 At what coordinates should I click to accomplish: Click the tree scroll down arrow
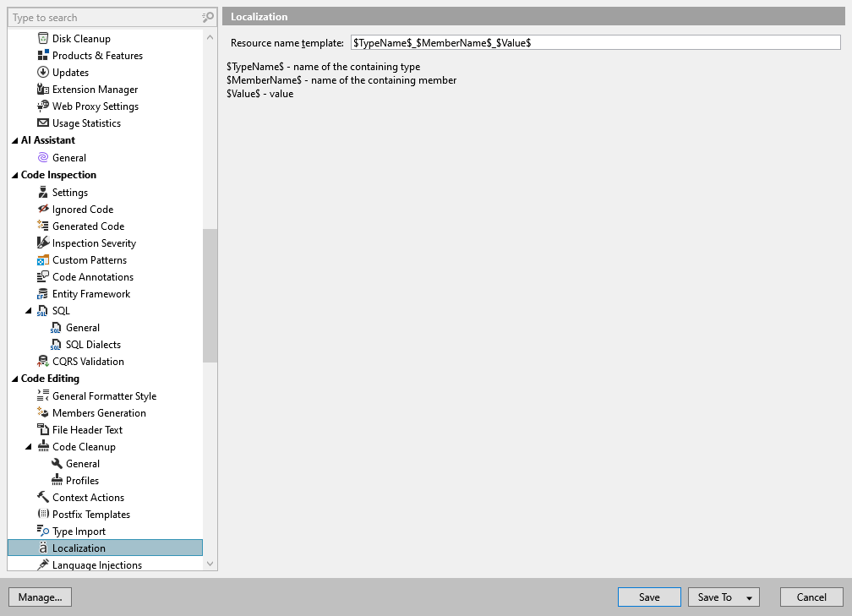pyautogui.click(x=210, y=564)
